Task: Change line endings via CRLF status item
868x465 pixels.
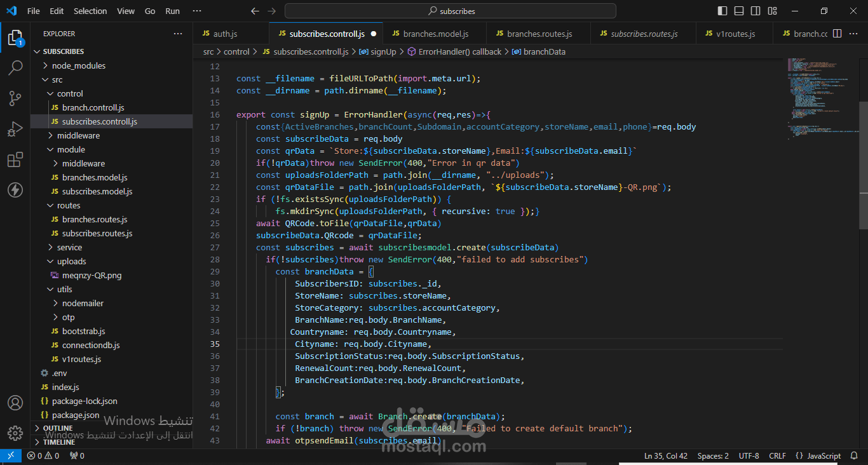Action: tap(777, 455)
